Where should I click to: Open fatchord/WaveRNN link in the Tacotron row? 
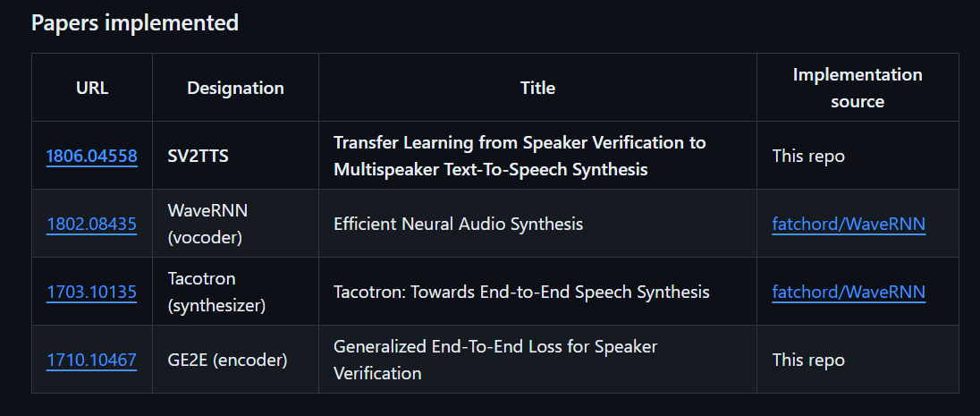click(849, 293)
